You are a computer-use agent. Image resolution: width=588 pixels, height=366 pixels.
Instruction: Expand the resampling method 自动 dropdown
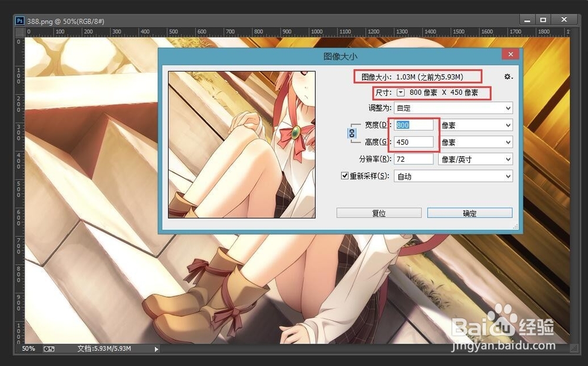tap(453, 176)
